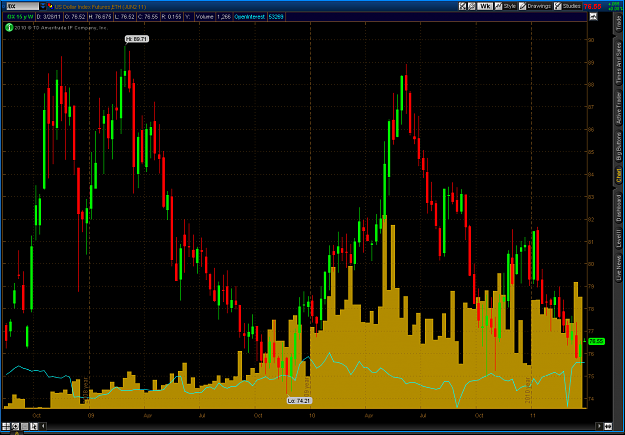The height and width of the screenshot is (435, 625).
Task: Click the H: 76.675 high value
Action: [100, 17]
